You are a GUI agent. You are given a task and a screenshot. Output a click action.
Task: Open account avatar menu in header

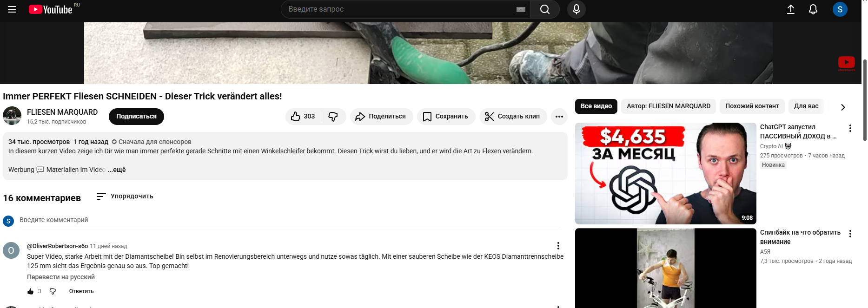pyautogui.click(x=840, y=9)
